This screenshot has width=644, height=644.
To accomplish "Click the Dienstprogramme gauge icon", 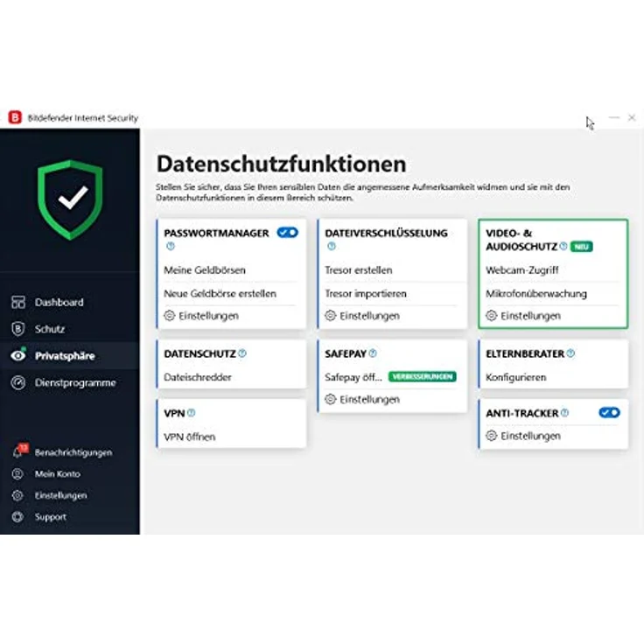I will pyautogui.click(x=18, y=382).
